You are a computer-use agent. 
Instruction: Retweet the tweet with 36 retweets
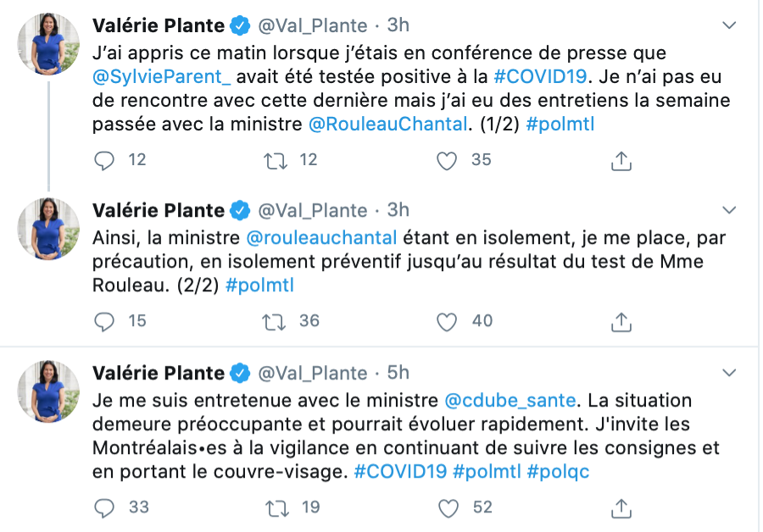pos(276,321)
